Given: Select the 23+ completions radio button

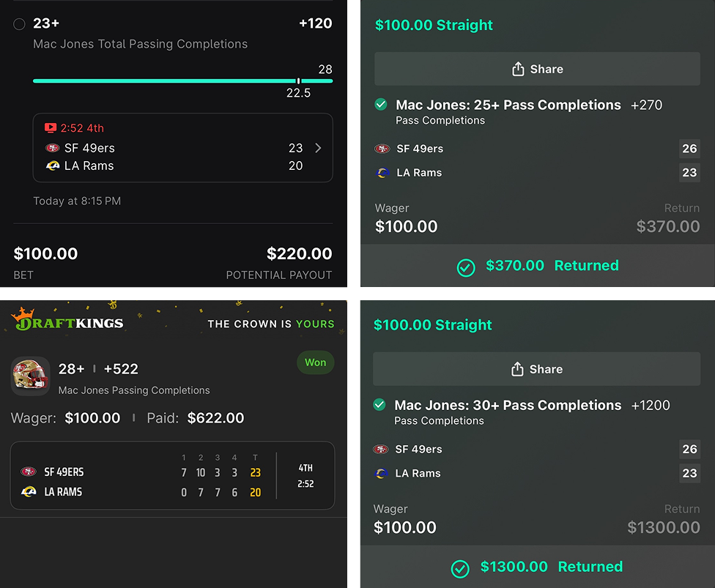Looking at the screenshot, I should pos(20,24).
